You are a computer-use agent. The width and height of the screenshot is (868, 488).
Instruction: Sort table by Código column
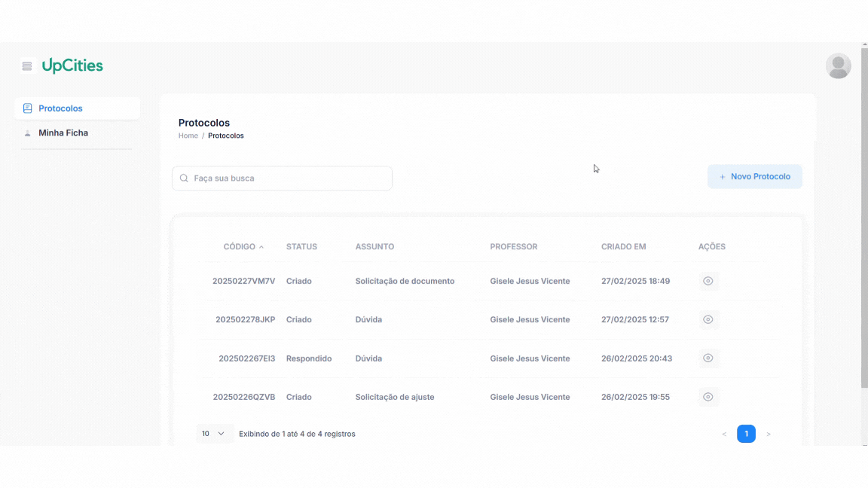pos(243,247)
